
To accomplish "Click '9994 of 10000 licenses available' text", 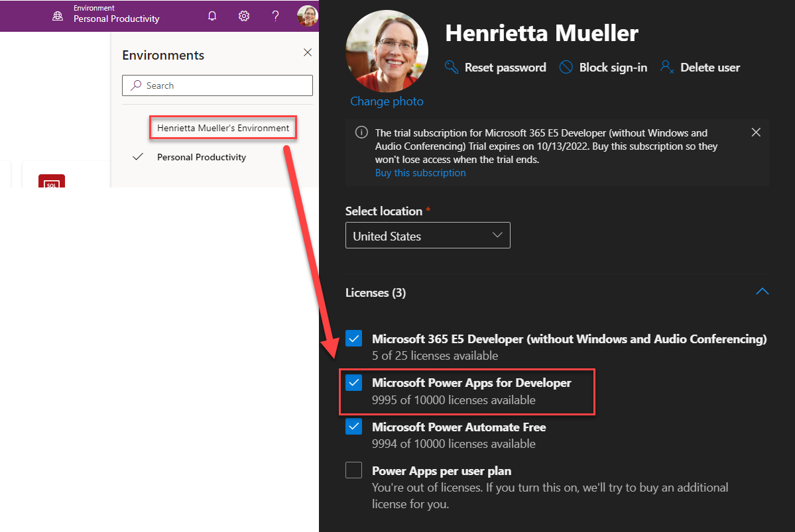I will (454, 444).
